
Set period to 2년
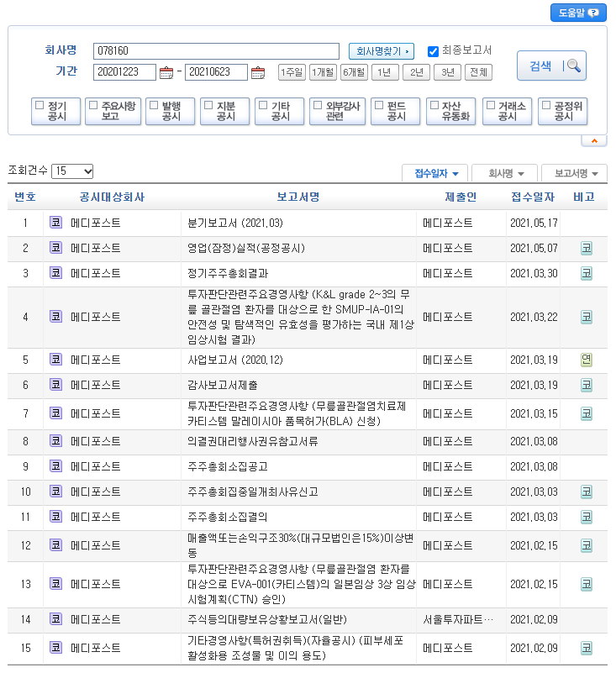pyautogui.click(x=416, y=72)
